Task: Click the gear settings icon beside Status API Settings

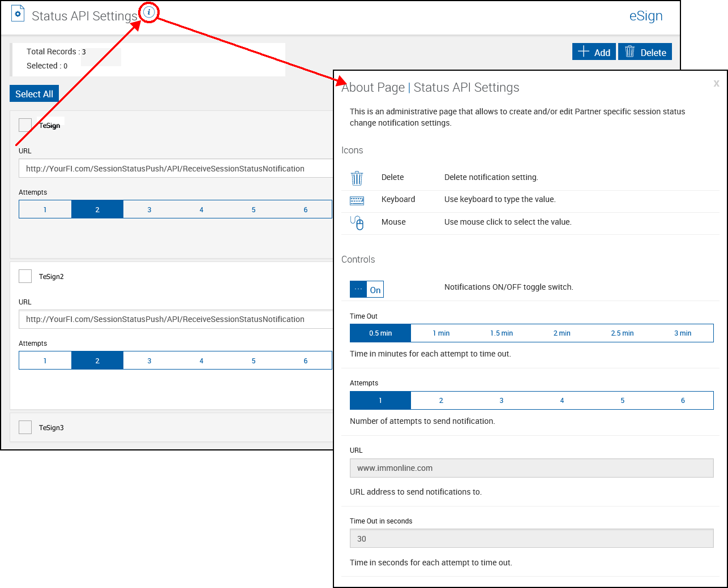Action: (17, 13)
